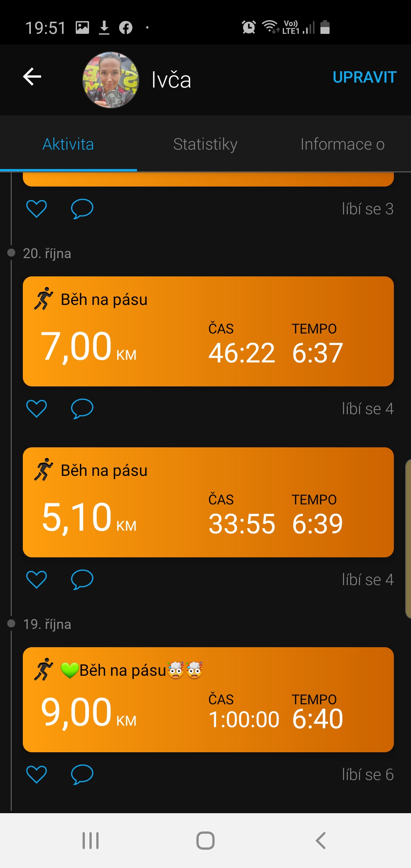Comment on the 9,00 km treadmill run
Screen dimensions: 411x868
[x=82, y=774]
